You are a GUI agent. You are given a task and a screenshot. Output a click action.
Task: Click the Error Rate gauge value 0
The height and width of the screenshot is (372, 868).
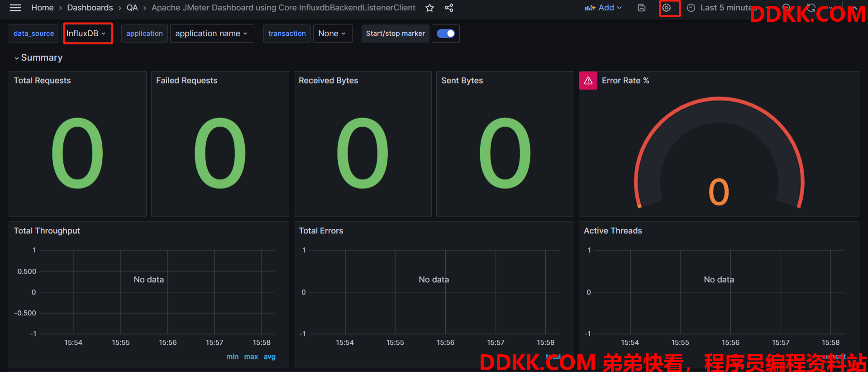pyautogui.click(x=719, y=192)
